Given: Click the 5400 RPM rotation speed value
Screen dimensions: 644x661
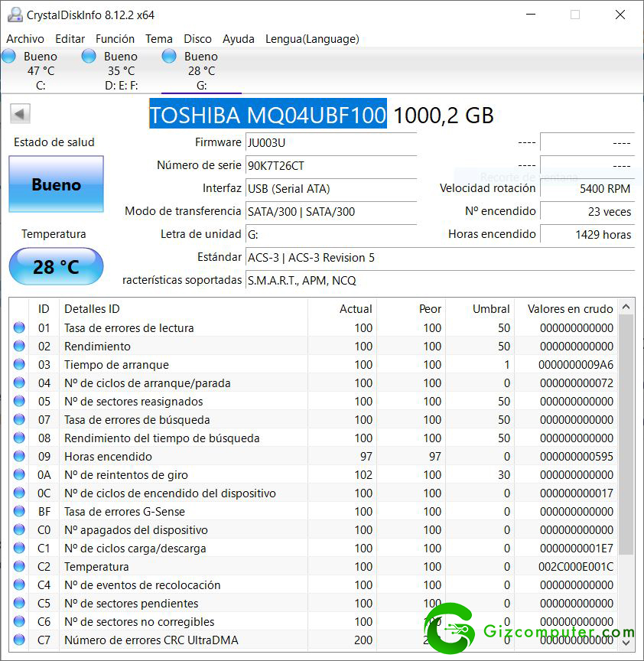Looking at the screenshot, I should click(587, 188).
